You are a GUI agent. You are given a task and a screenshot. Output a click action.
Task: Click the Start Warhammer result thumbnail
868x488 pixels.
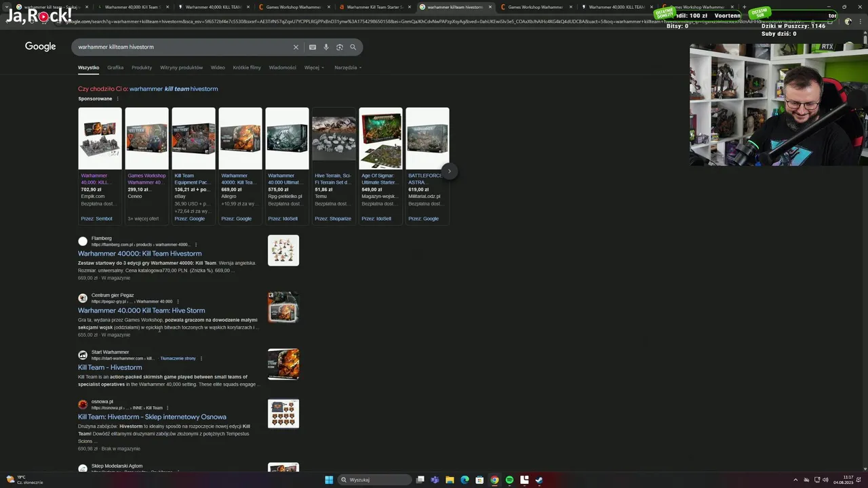pyautogui.click(x=283, y=364)
